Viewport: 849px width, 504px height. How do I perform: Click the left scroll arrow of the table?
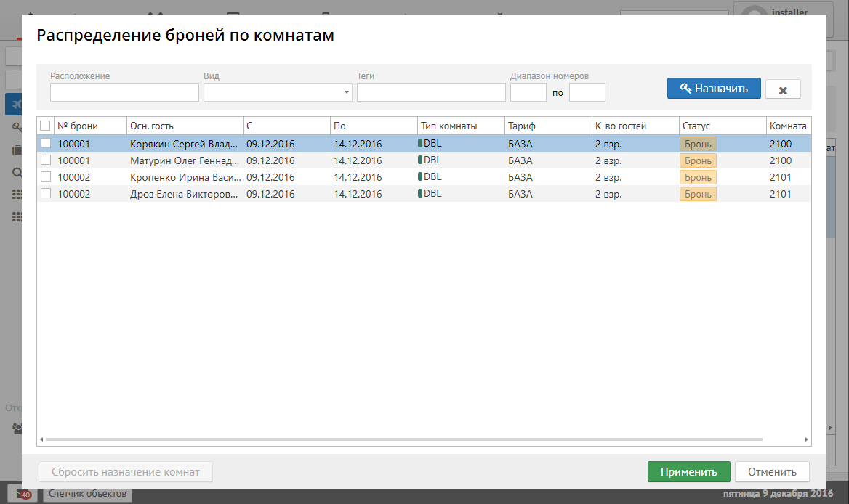point(41,440)
